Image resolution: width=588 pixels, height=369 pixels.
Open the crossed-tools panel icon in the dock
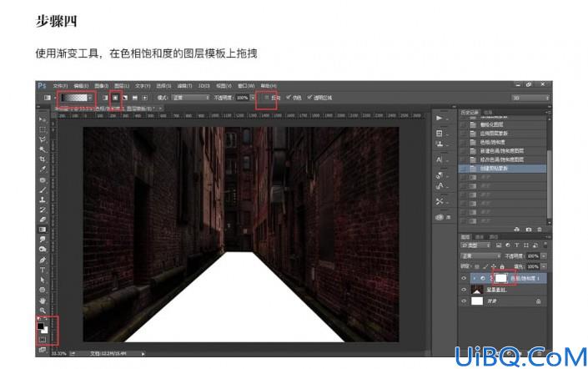click(440, 201)
